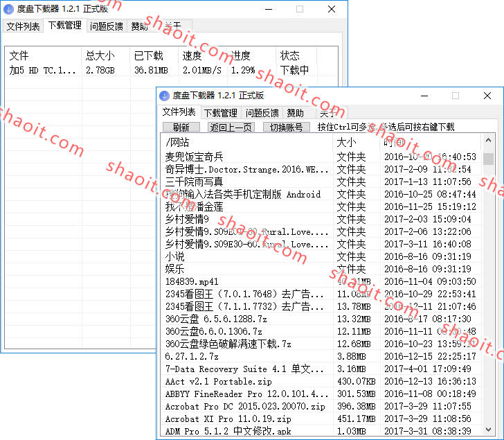The width and height of the screenshot is (504, 440).
Task: Sort by the 时间 column header
Action: (x=431, y=142)
